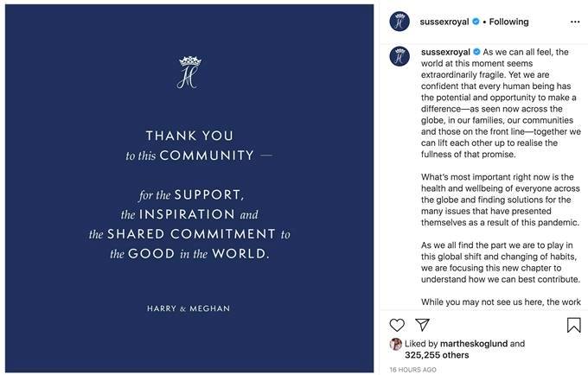588x375 pixels.
Task: Like the post with the heart icon
Action: coord(397,325)
